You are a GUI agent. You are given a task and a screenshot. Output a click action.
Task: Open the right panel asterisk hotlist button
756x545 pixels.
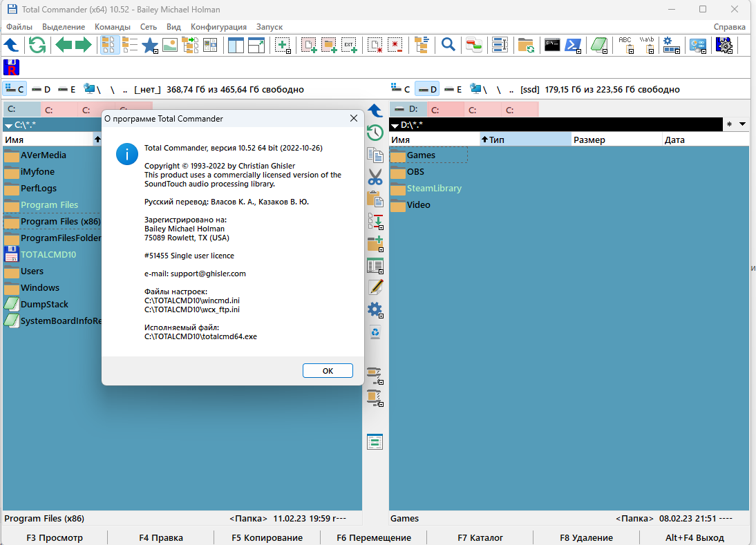pos(730,124)
